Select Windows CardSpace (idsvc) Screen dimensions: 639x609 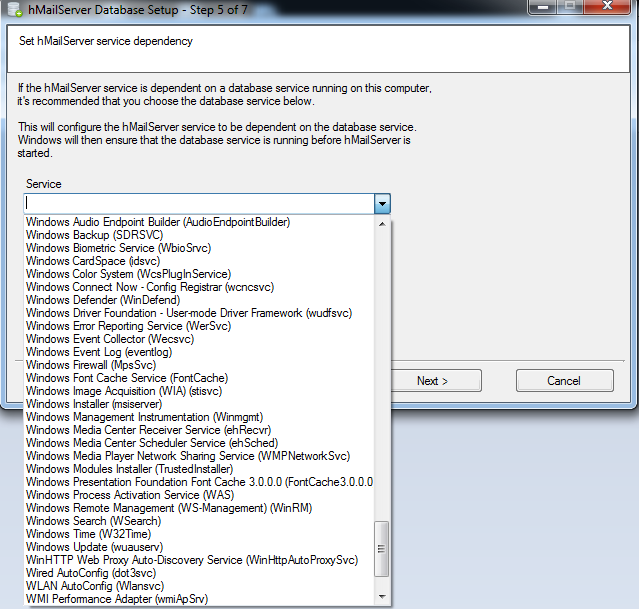point(199,261)
